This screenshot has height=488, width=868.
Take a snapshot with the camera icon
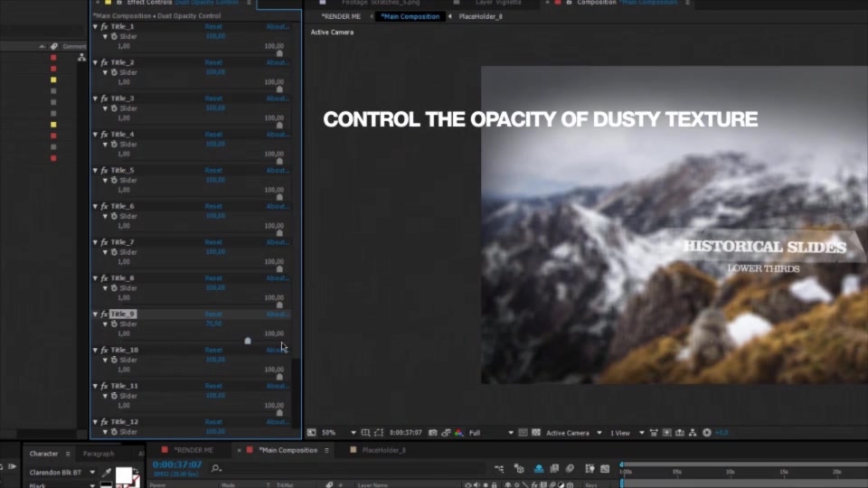433,433
